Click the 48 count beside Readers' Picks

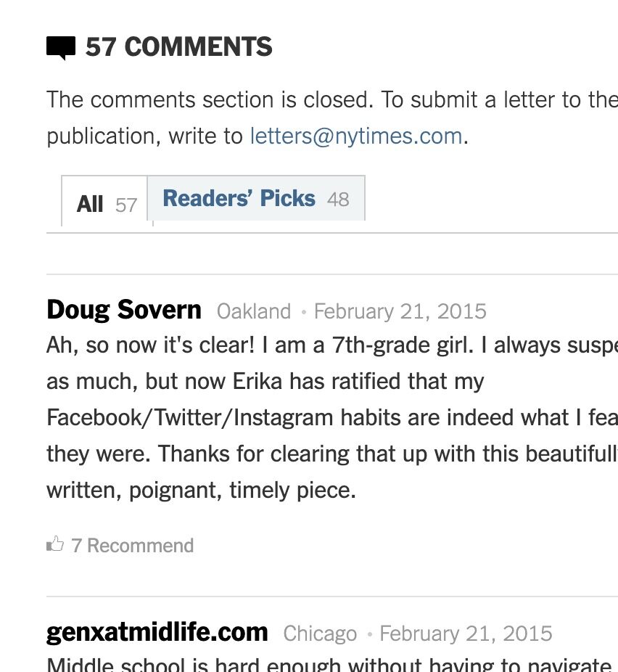[338, 199]
